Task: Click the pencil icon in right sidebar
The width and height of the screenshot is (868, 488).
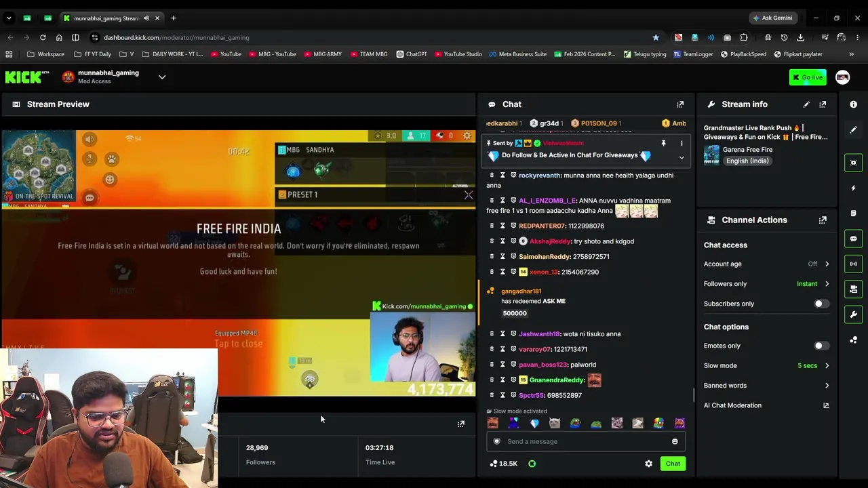Action: click(853, 129)
